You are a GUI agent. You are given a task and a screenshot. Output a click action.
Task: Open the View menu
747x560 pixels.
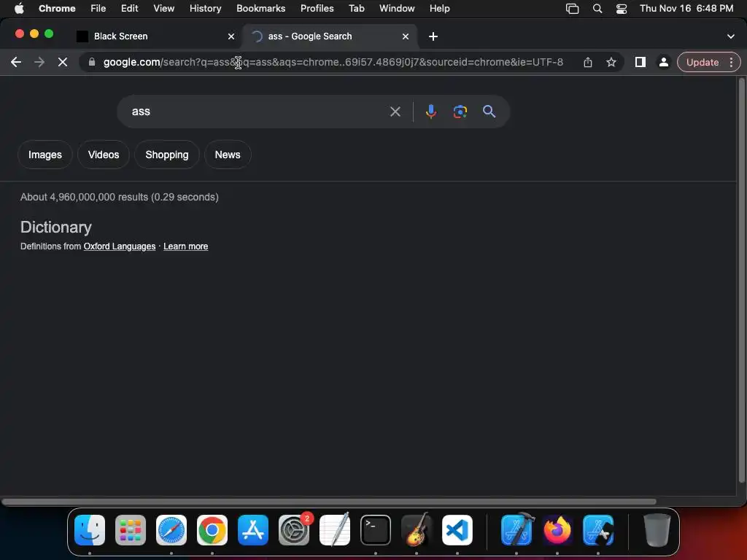(x=164, y=9)
